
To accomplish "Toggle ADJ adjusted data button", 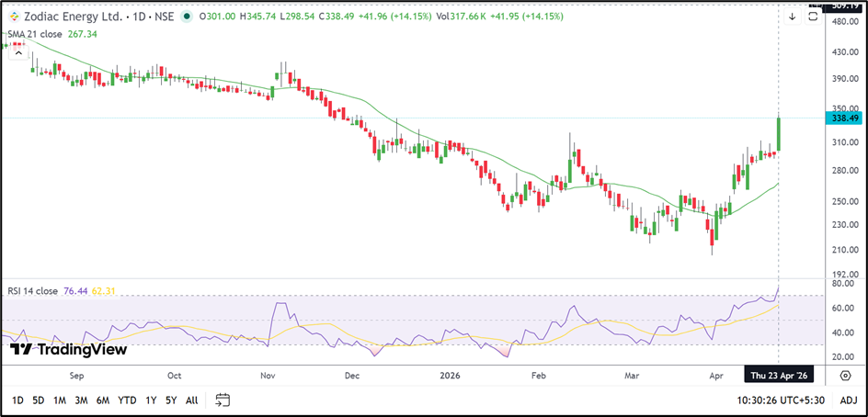I will coord(848,400).
